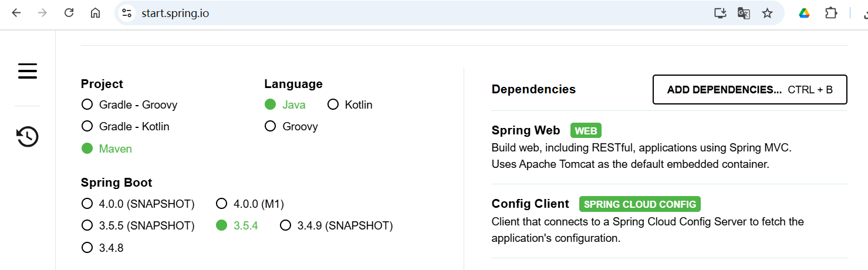Select Spring Boot 3.4.9 (SNAPSHOT)
The width and height of the screenshot is (868, 270).
click(x=336, y=225)
